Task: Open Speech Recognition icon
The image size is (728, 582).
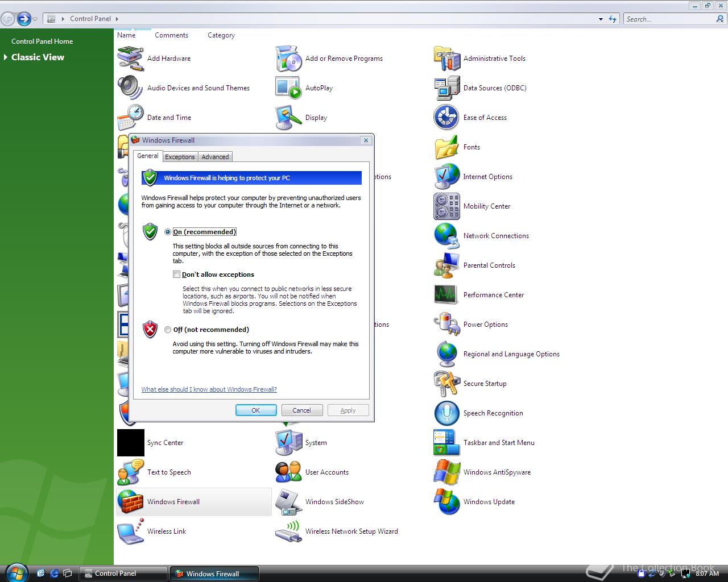Action: tap(446, 413)
